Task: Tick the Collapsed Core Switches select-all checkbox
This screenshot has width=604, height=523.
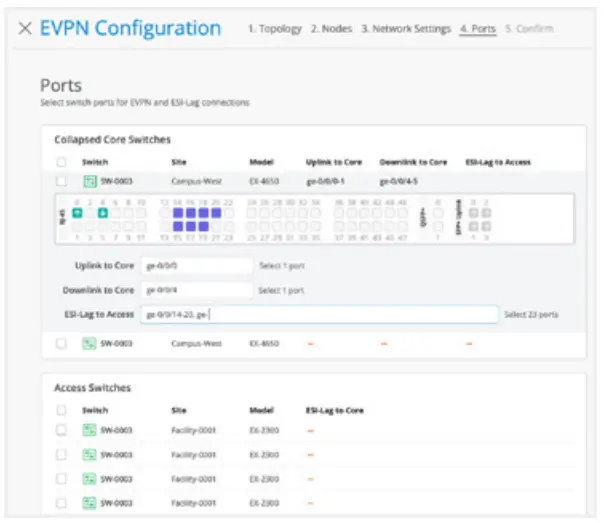Action: [x=61, y=162]
